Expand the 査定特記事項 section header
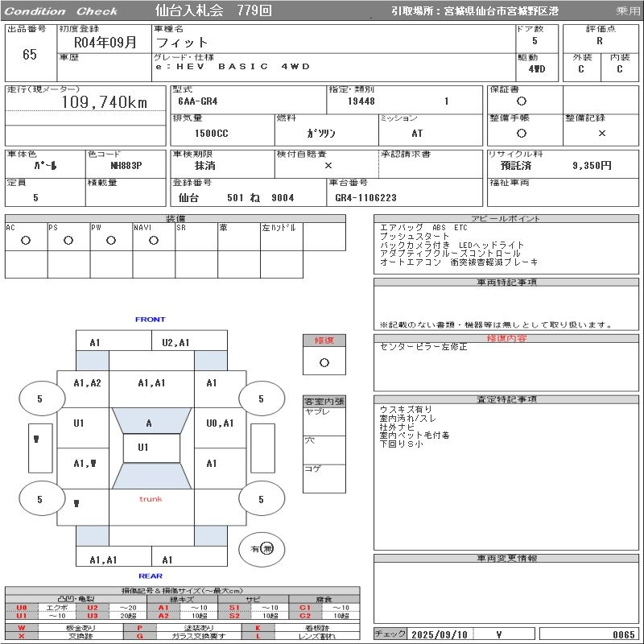The height and width of the screenshot is (644, 644). (x=506, y=399)
